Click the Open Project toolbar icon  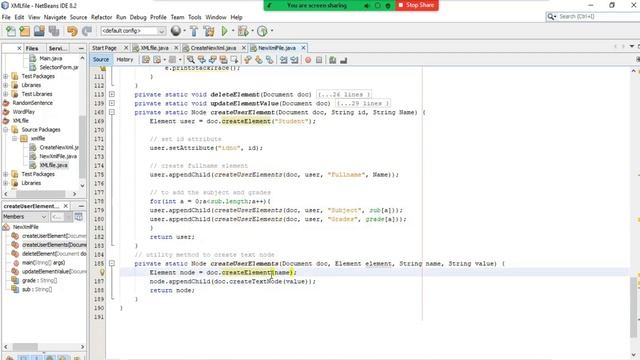[x=39, y=31]
